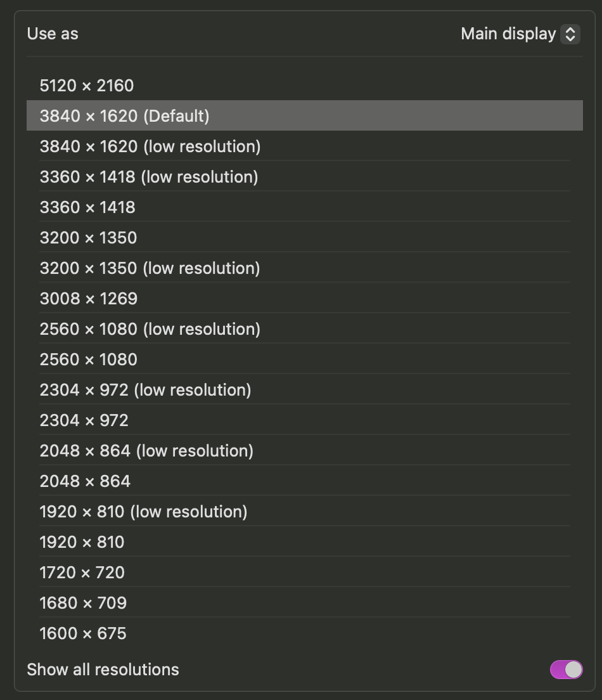
Task: Choose the 2560 × 1080 resolution
Action: click(89, 360)
